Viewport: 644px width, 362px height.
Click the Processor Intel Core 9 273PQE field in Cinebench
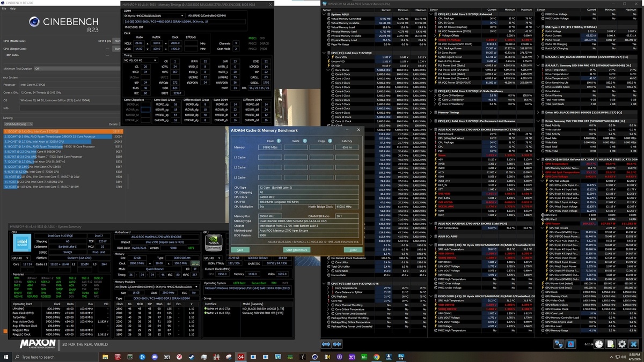point(70,85)
